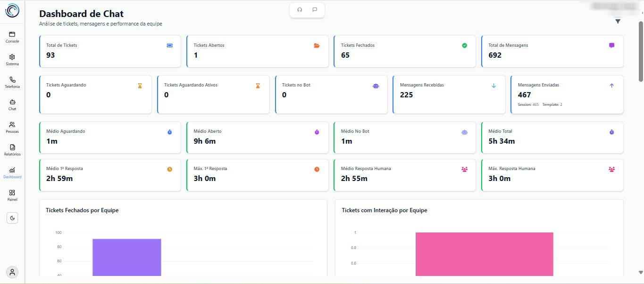Click the Total de Tickets card
Image resolution: width=644 pixels, height=284 pixels.
pos(110,51)
